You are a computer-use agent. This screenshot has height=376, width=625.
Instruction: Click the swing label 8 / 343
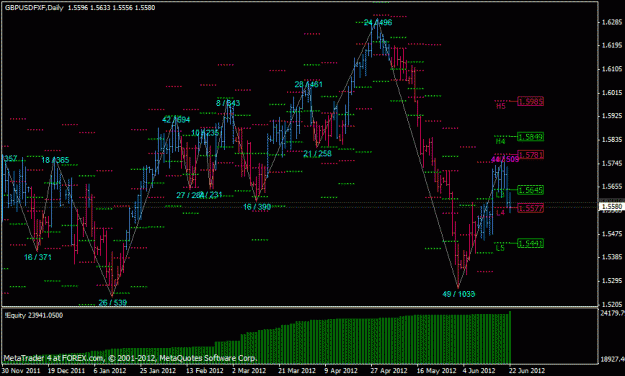[x=228, y=103]
